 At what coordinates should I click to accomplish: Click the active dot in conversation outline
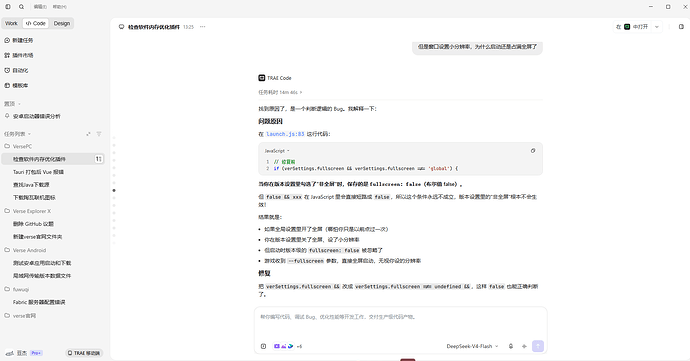(x=114, y=191)
